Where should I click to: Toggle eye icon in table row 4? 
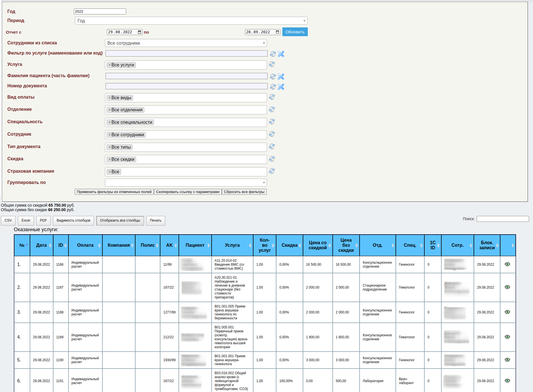pos(507,337)
